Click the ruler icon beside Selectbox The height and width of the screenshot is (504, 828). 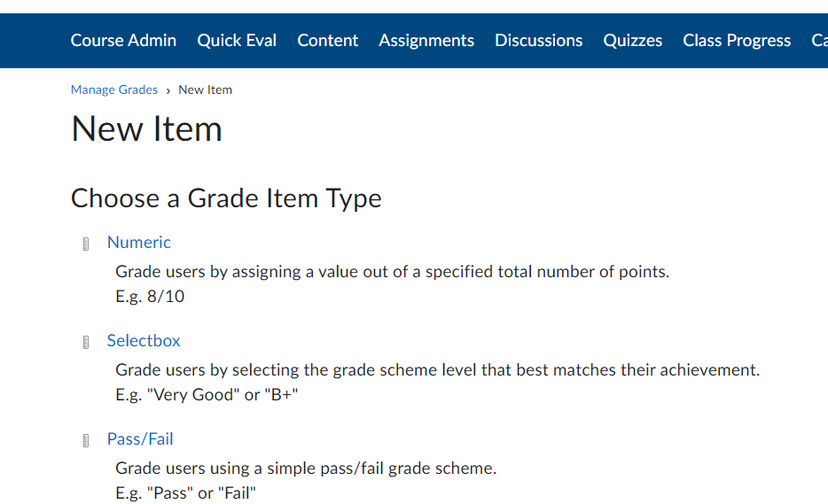coord(86,343)
